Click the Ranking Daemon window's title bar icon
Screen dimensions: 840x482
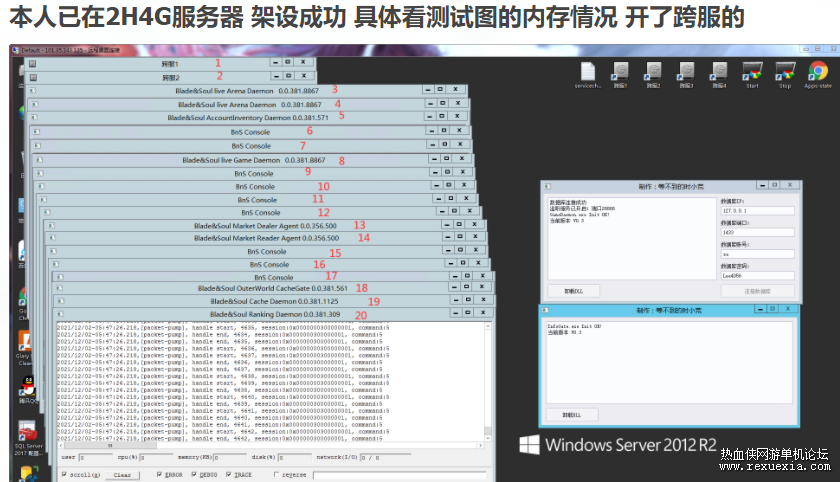coord(61,314)
